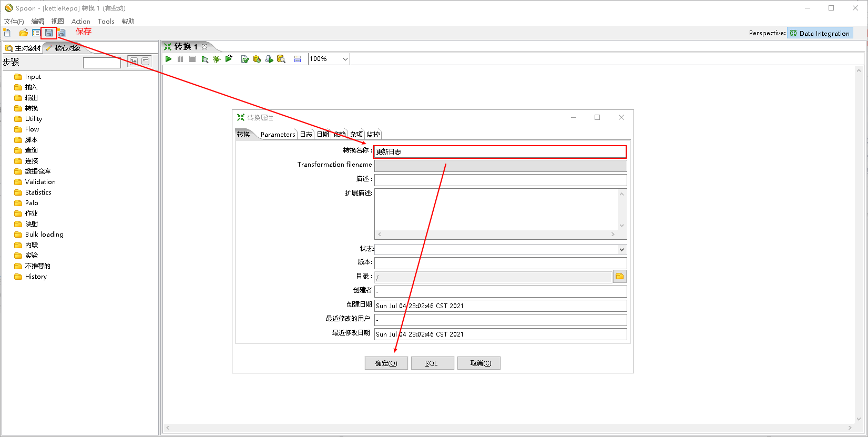
Task: Click the 转换名称 field containing 更新日志
Action: (x=500, y=152)
